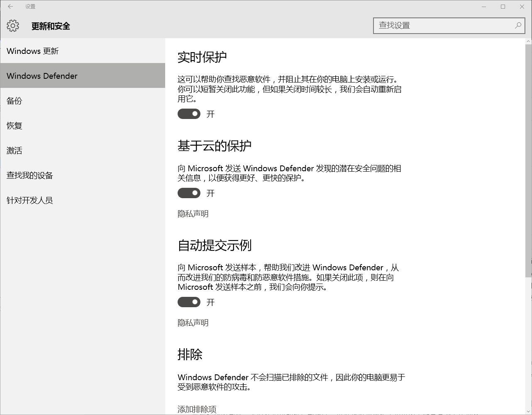Open the 针对开发人员 section
The width and height of the screenshot is (532, 415).
point(83,200)
